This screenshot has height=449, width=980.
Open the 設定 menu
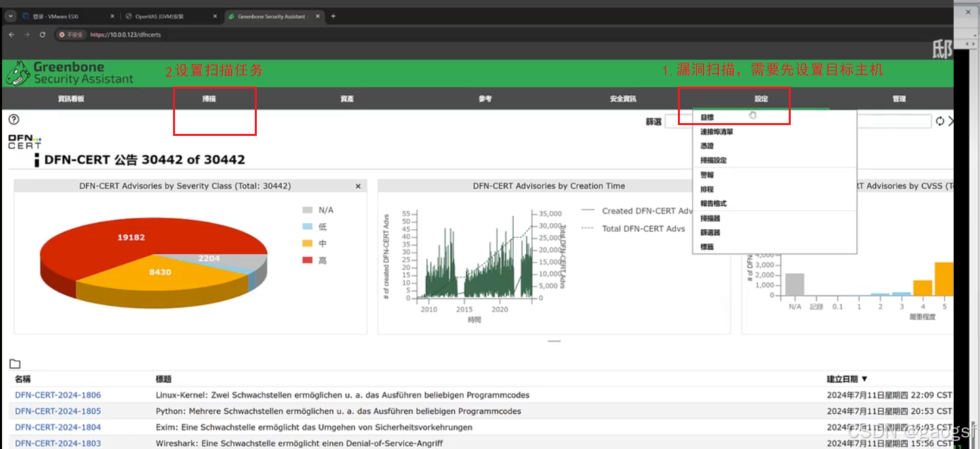761,99
